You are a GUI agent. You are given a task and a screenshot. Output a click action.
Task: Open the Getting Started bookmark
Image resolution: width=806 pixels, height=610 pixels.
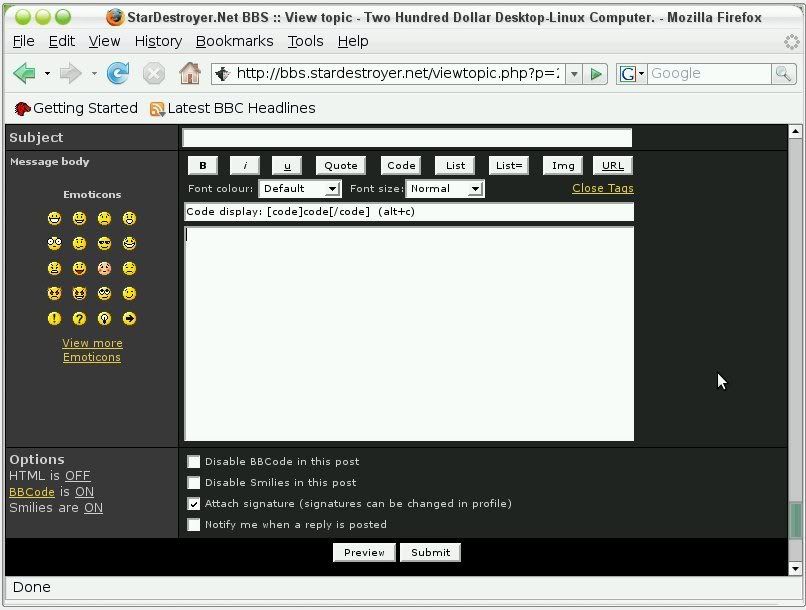tap(76, 108)
